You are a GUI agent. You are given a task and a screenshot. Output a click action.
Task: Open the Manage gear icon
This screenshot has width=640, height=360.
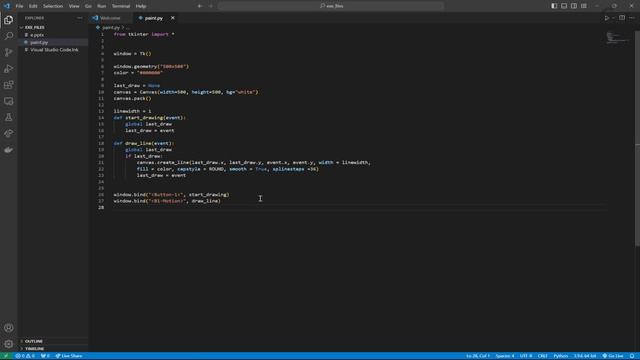9,344
